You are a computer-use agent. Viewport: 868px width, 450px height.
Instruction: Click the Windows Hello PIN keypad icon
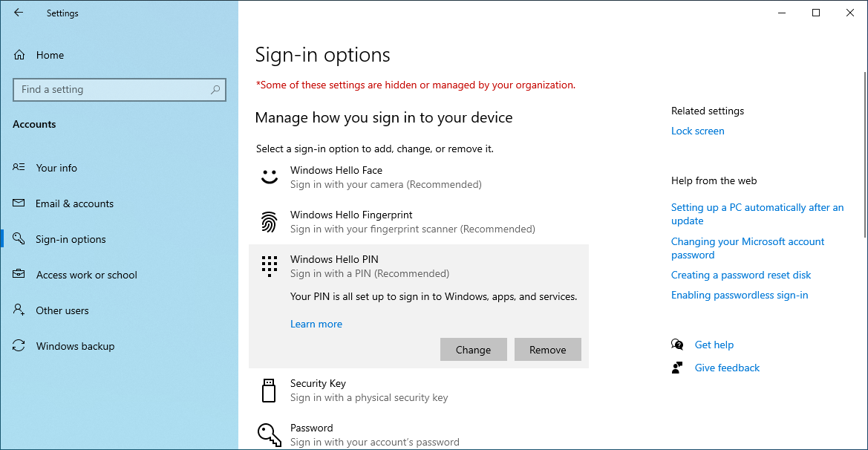[269, 266]
